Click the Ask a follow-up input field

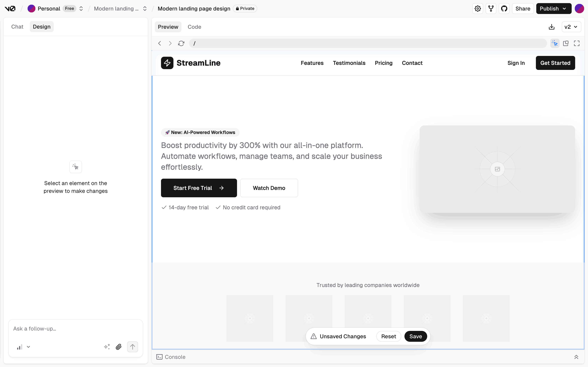(75, 328)
